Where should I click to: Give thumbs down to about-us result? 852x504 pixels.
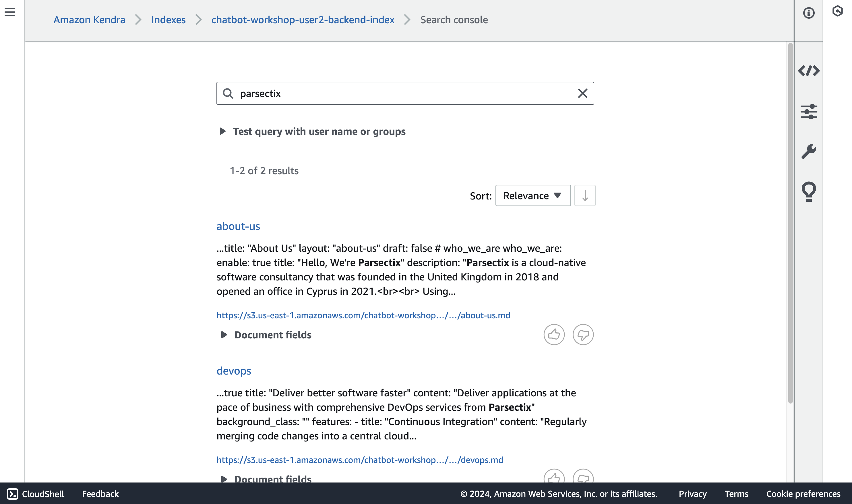[583, 335]
